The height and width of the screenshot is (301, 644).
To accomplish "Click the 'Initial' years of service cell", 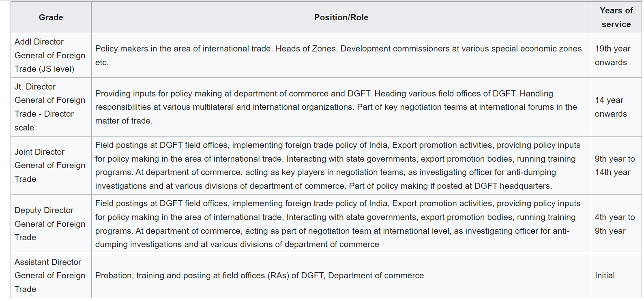I will tap(605, 275).
